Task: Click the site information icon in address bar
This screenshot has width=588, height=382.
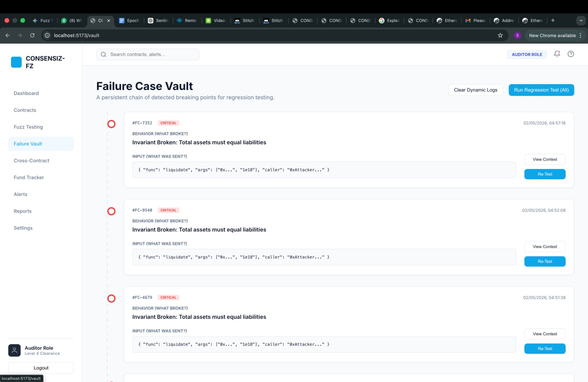Action: pyautogui.click(x=47, y=35)
